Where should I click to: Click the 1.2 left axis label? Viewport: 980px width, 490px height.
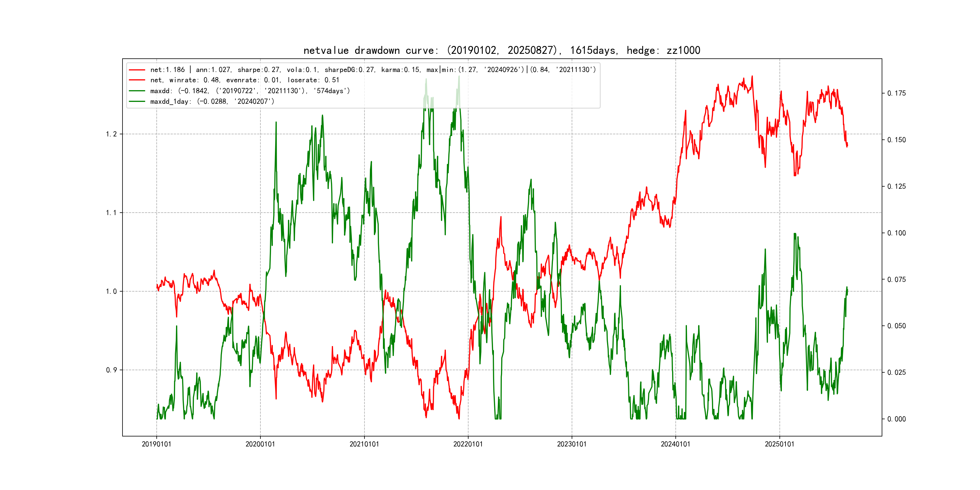[x=111, y=134]
